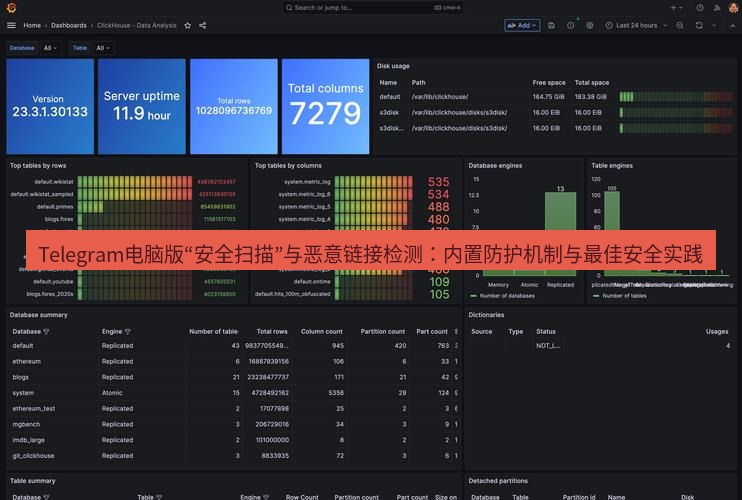Select the blogs database row
This screenshot has width=742, height=500.
coord(234,377)
